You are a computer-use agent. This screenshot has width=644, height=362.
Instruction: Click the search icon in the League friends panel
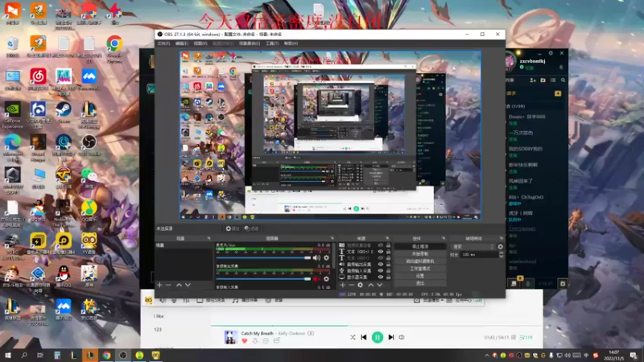[563, 80]
